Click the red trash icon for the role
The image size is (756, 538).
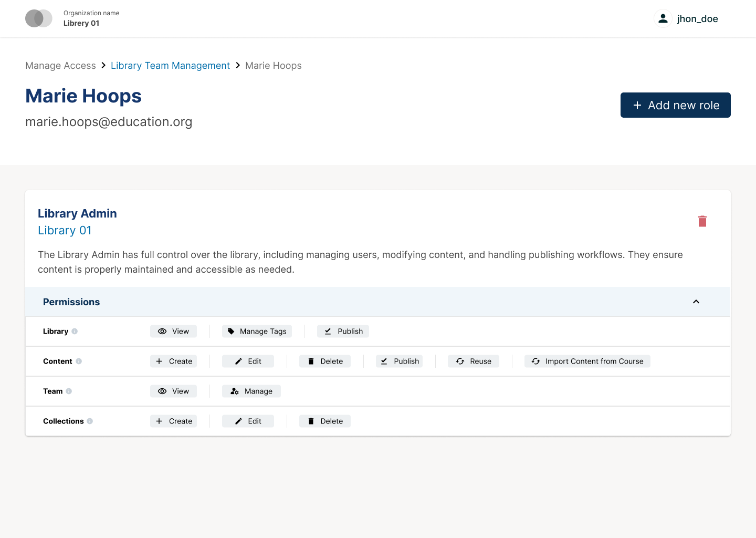pos(702,221)
